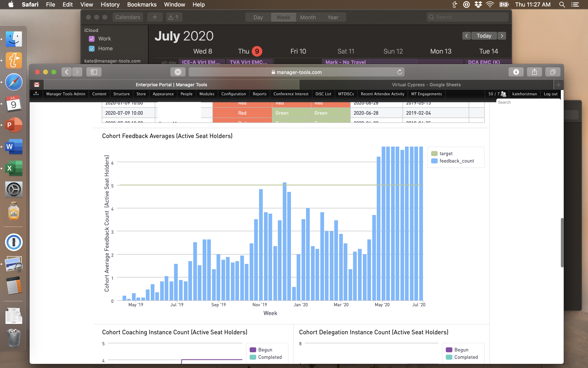Open Safari downloads icon
588x368 pixels.
[x=516, y=72]
